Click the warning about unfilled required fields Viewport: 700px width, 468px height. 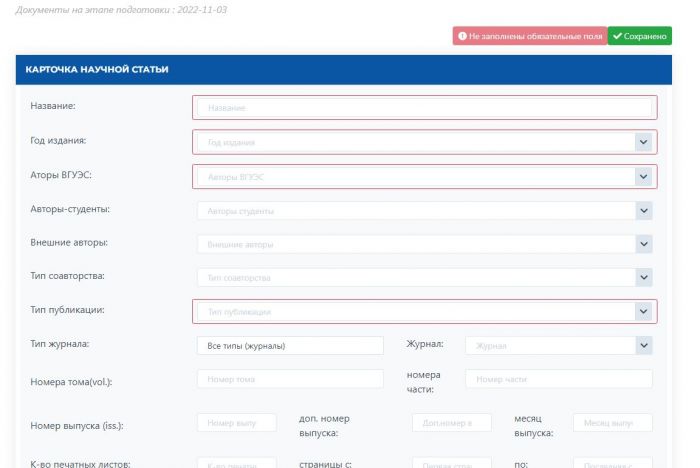pyautogui.click(x=529, y=36)
